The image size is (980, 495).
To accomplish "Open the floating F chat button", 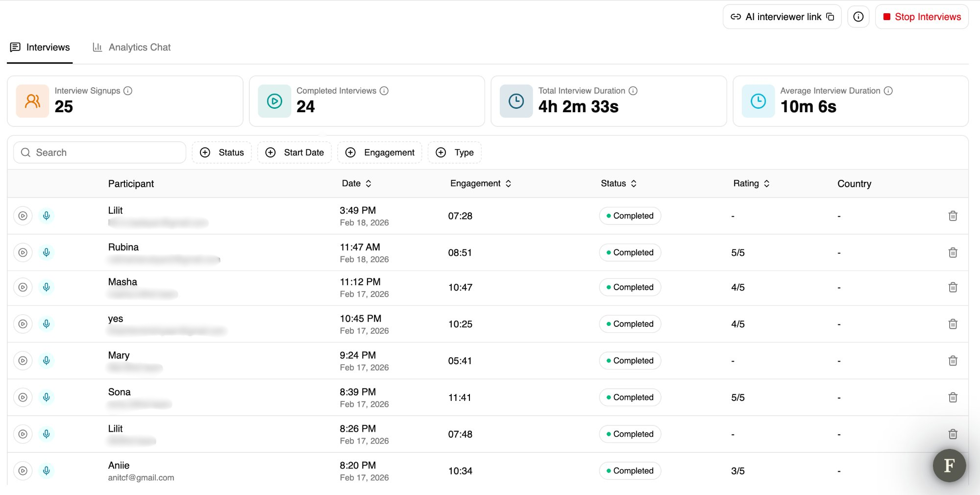I will point(949,466).
